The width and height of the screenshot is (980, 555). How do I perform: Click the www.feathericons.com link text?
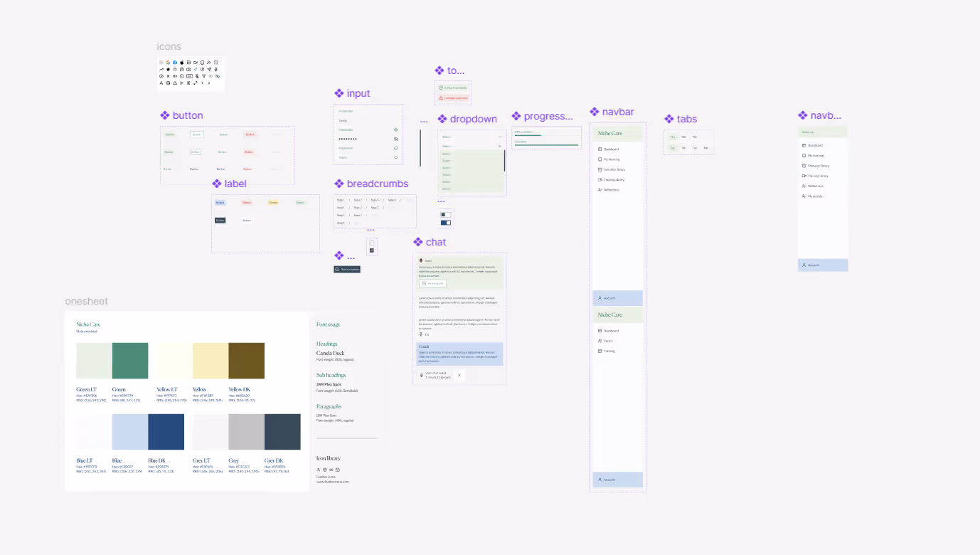(x=333, y=482)
